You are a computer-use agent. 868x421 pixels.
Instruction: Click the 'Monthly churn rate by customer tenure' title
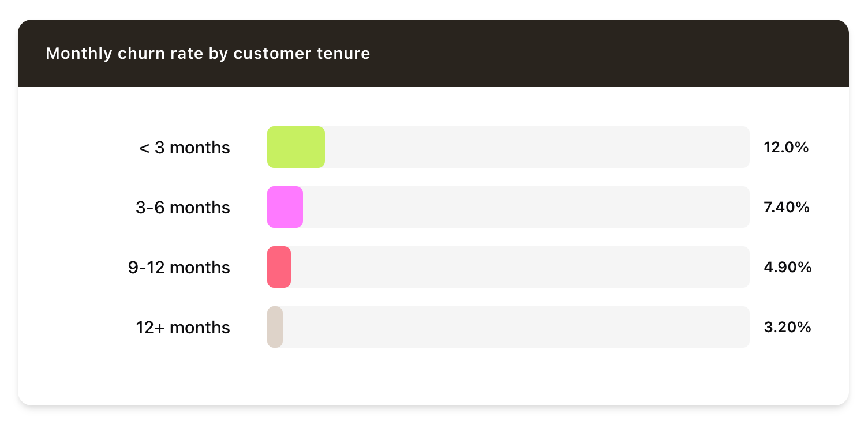click(208, 54)
